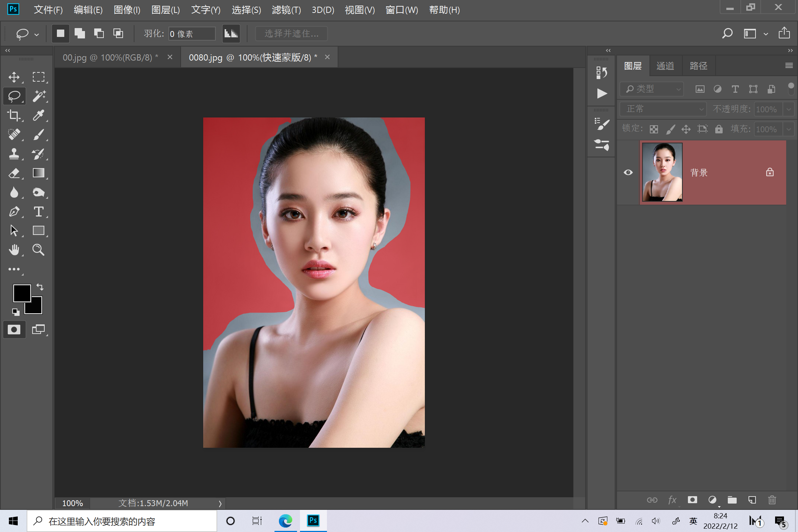The image size is (798, 532).
Task: Toggle anti-alias option
Action: [x=231, y=34]
